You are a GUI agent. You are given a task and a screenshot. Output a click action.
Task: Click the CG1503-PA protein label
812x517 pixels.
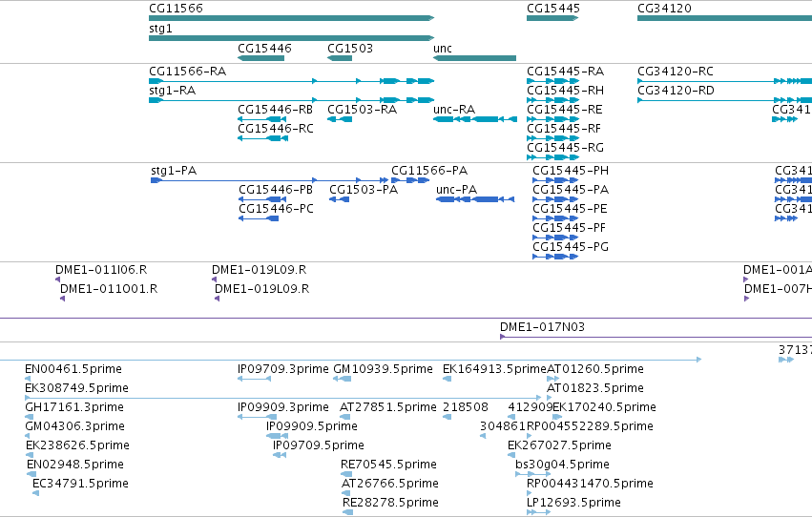(x=364, y=190)
